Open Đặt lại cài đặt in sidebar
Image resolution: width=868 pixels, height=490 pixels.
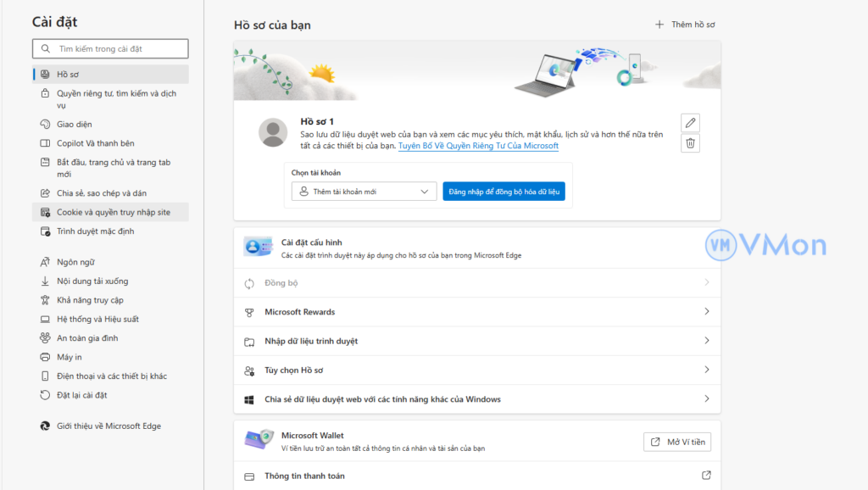81,395
